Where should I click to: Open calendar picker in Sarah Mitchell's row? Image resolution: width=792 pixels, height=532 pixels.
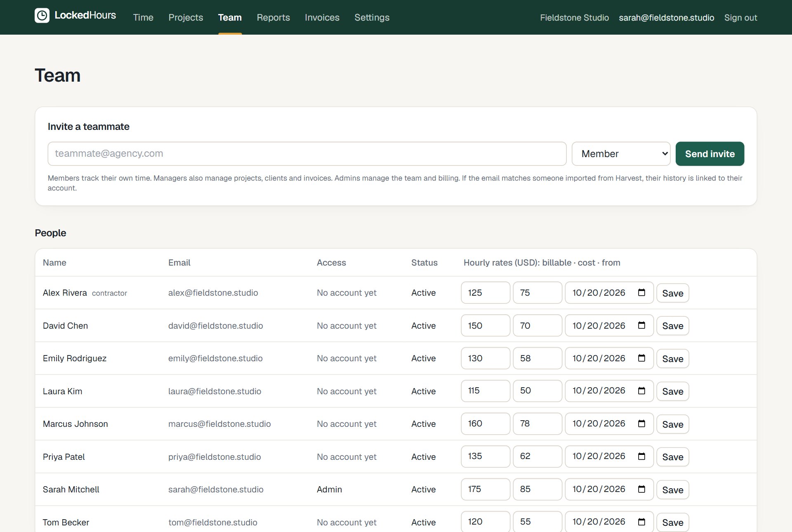click(641, 489)
